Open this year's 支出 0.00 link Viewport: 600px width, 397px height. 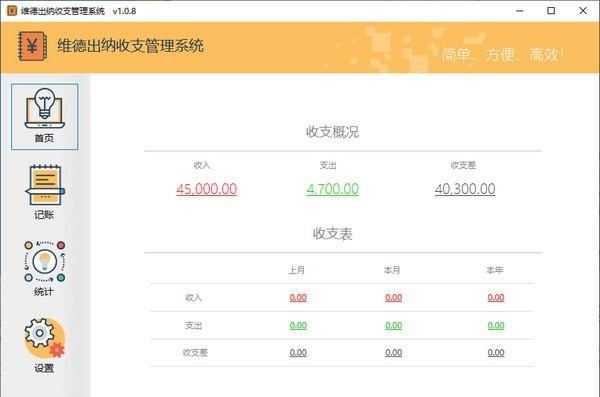[x=496, y=325]
